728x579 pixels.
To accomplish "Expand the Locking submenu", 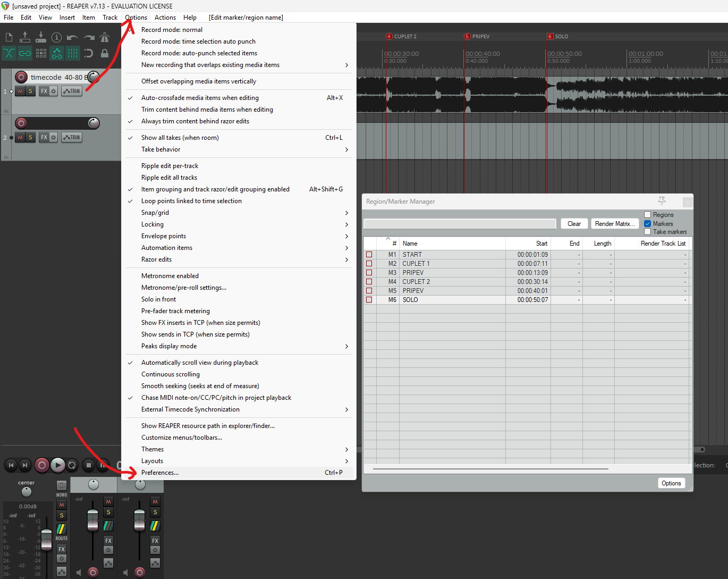I will point(239,224).
